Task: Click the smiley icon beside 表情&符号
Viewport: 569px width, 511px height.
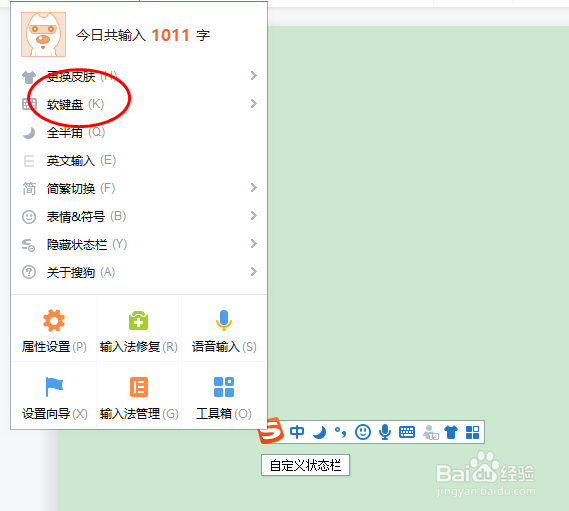Action: [29, 217]
